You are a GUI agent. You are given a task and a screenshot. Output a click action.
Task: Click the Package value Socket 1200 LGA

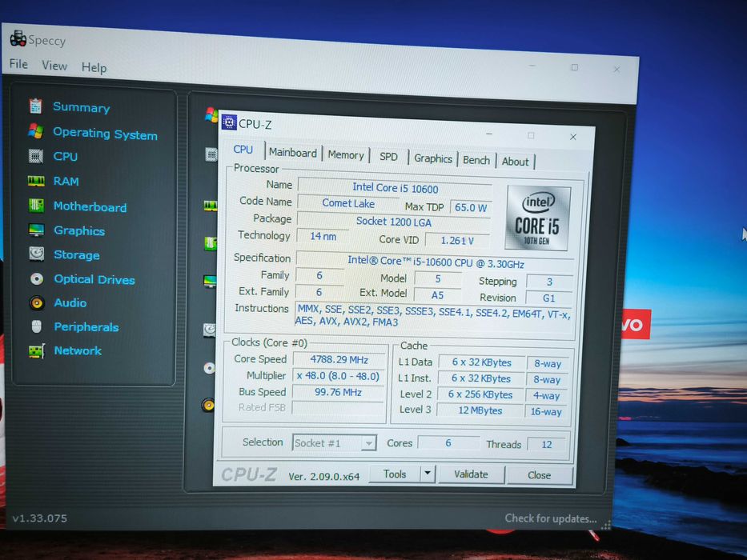point(393,222)
